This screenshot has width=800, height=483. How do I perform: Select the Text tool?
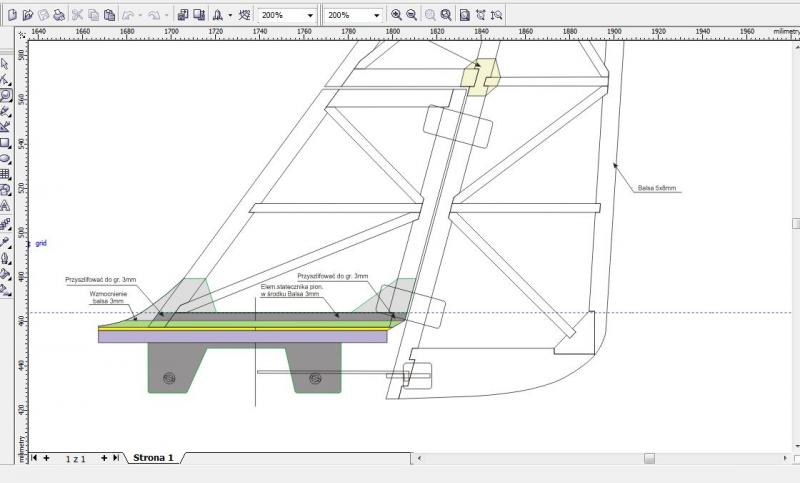[x=6, y=205]
